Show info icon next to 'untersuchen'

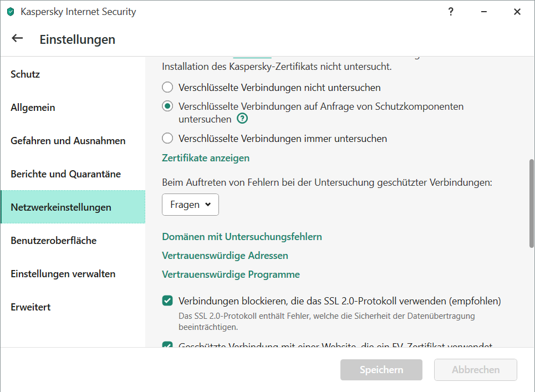(242, 119)
